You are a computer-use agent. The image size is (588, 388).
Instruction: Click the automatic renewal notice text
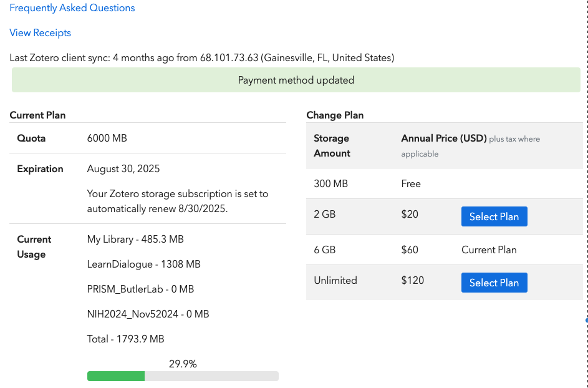(177, 201)
